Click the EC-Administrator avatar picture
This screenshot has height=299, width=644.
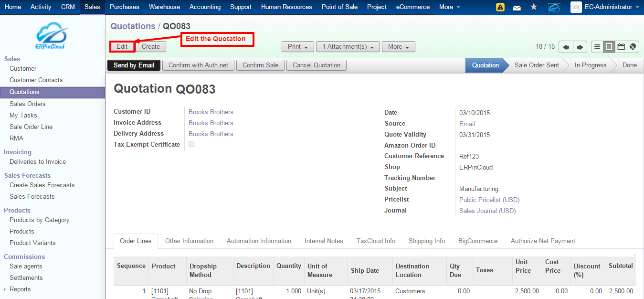[576, 7]
